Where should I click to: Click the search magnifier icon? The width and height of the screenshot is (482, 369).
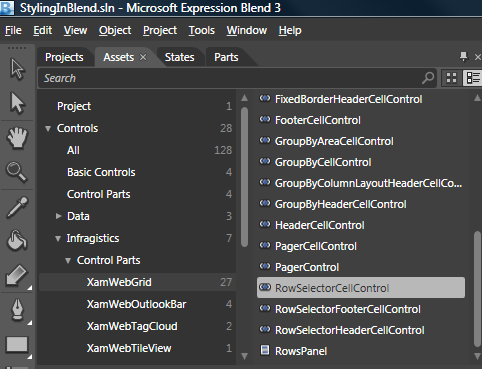(428, 78)
